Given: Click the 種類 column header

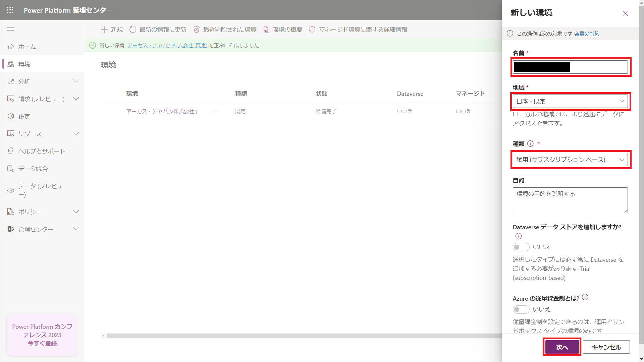Looking at the screenshot, I should coord(241,94).
